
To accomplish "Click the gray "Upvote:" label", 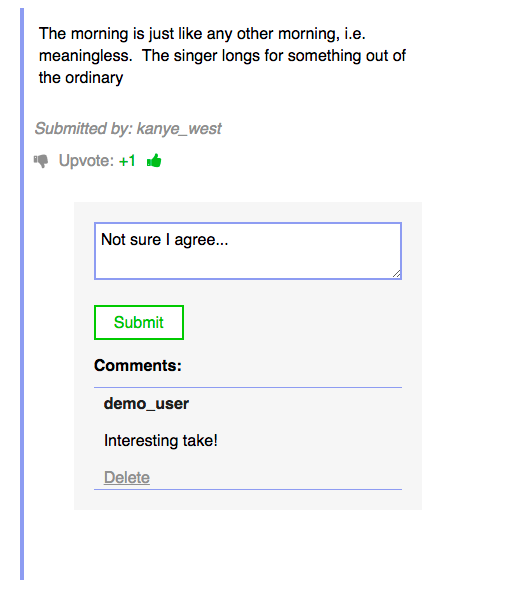I will [86, 161].
